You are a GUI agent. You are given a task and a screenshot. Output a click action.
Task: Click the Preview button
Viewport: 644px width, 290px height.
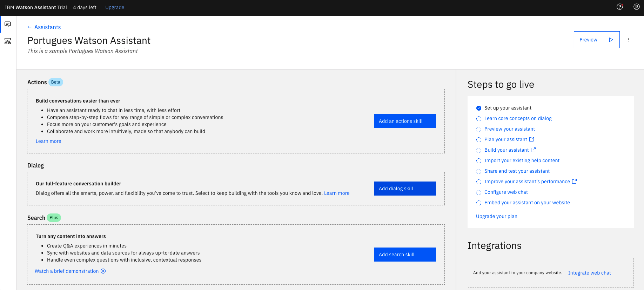597,40
